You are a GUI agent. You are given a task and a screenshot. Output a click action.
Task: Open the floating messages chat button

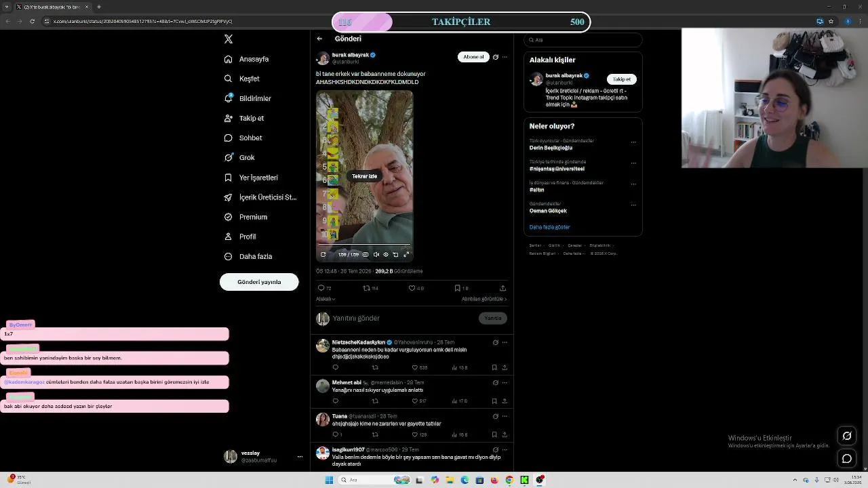pos(846,459)
